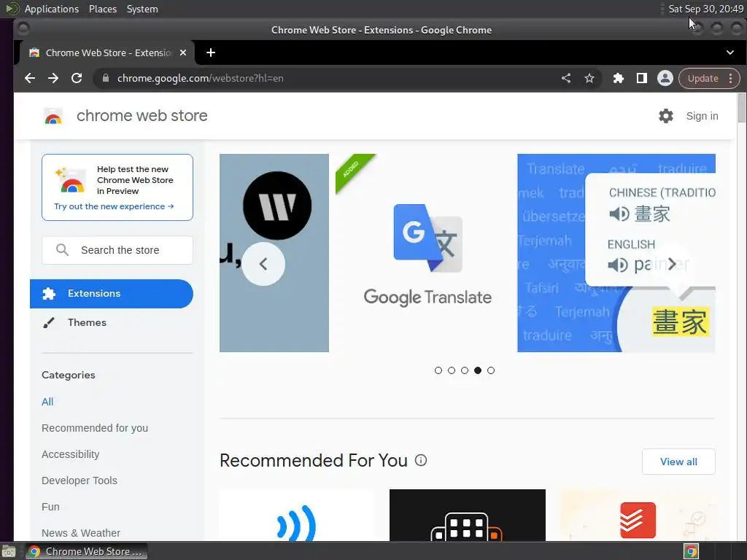Open the tab search dropdown chevron
The width and height of the screenshot is (747, 560).
(729, 52)
